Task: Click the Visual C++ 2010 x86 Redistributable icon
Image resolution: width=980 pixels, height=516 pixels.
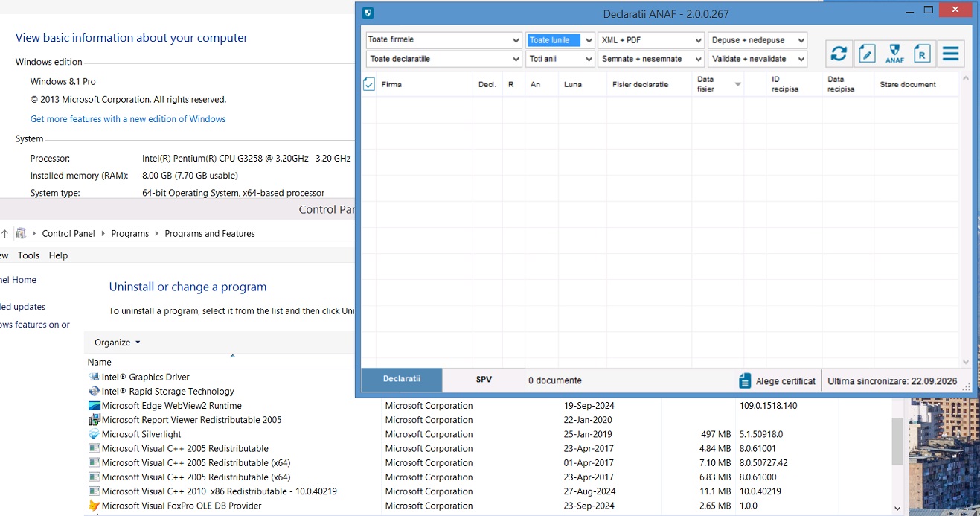Action: click(x=94, y=491)
